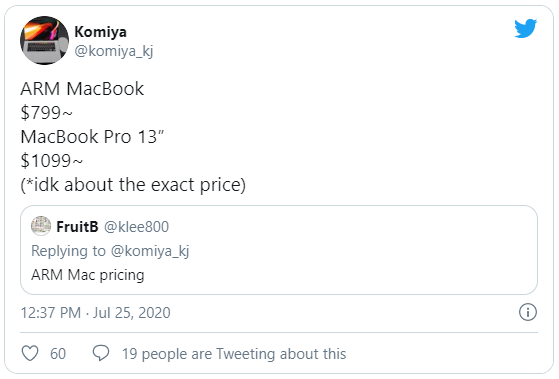
Task: Click @komiya_kj mention after Replying to
Action: click(150, 251)
